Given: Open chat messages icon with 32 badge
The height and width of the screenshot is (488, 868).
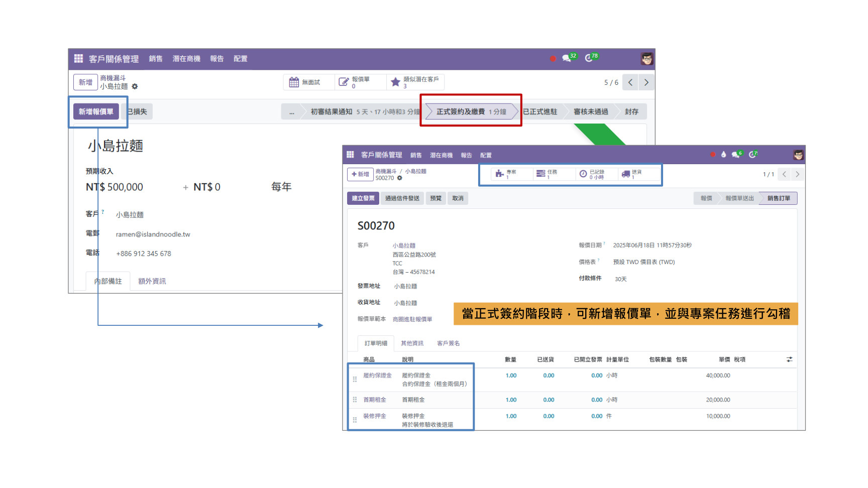Looking at the screenshot, I should [x=567, y=58].
